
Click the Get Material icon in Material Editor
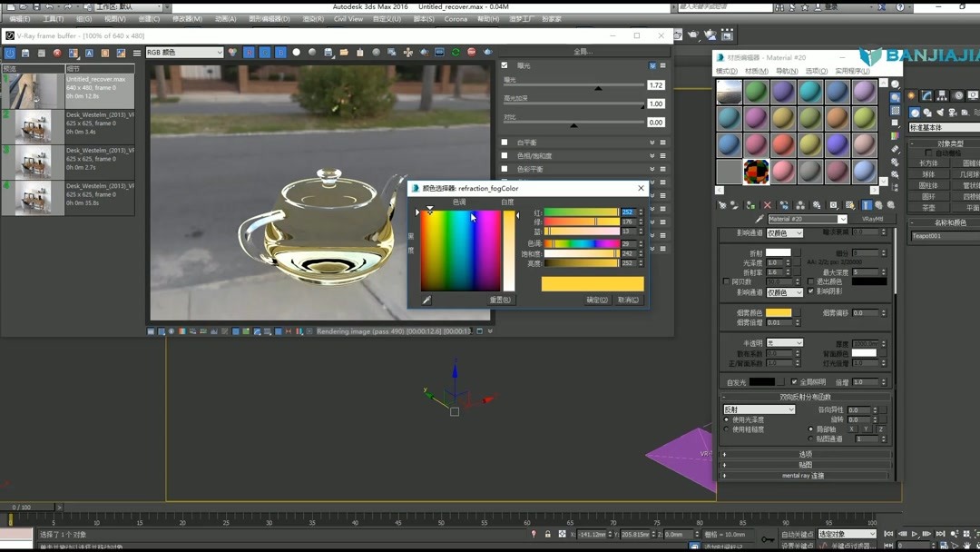click(x=722, y=203)
